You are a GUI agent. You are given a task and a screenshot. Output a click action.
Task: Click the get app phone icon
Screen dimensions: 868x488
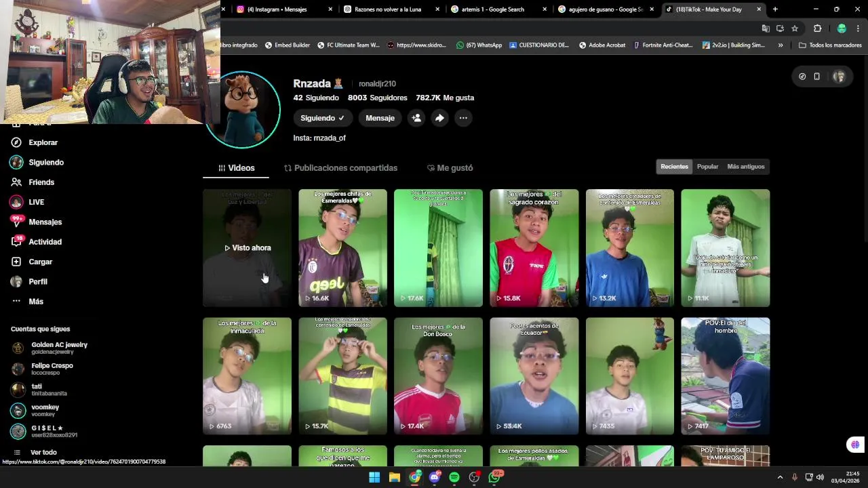(x=817, y=77)
